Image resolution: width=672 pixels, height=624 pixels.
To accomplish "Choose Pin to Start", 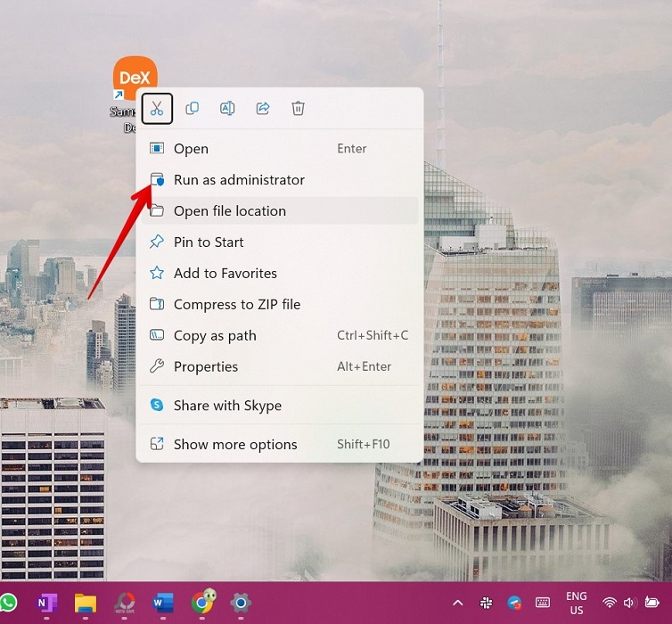I will (x=280, y=242).
